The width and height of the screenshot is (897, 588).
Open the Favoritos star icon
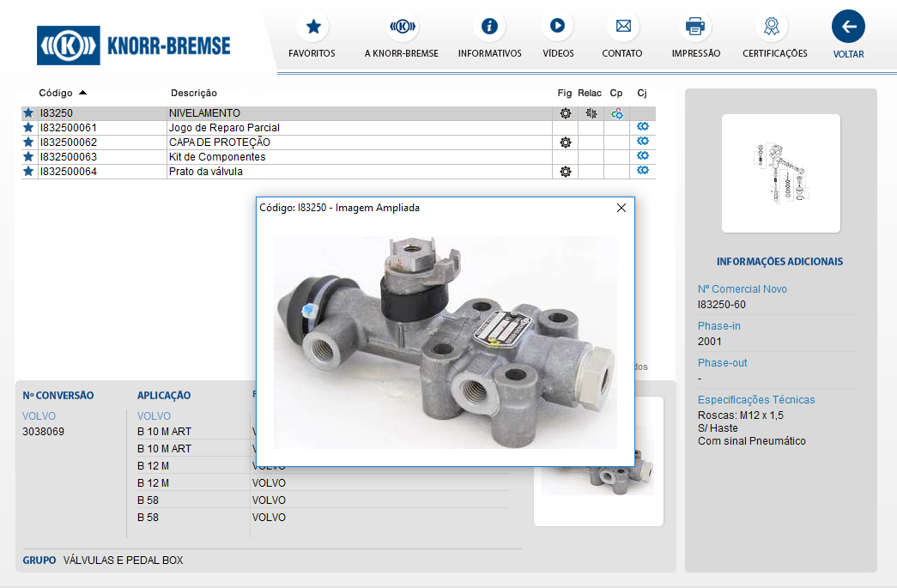312,27
